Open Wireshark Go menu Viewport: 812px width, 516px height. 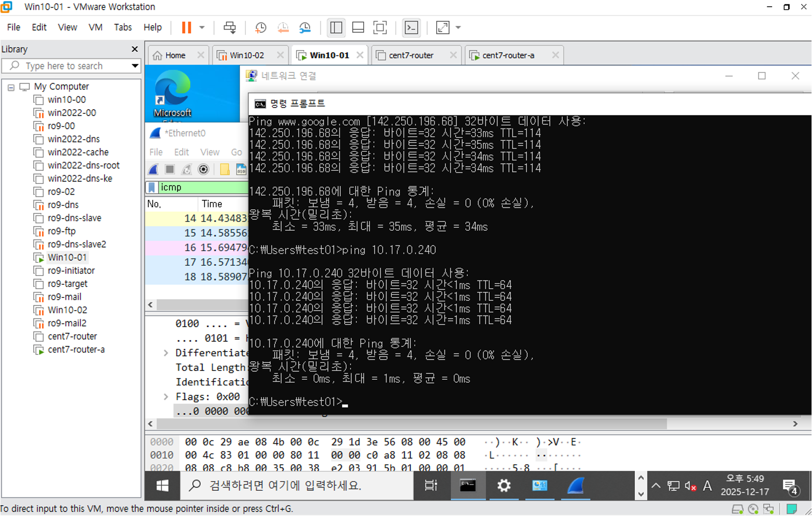pyautogui.click(x=237, y=152)
